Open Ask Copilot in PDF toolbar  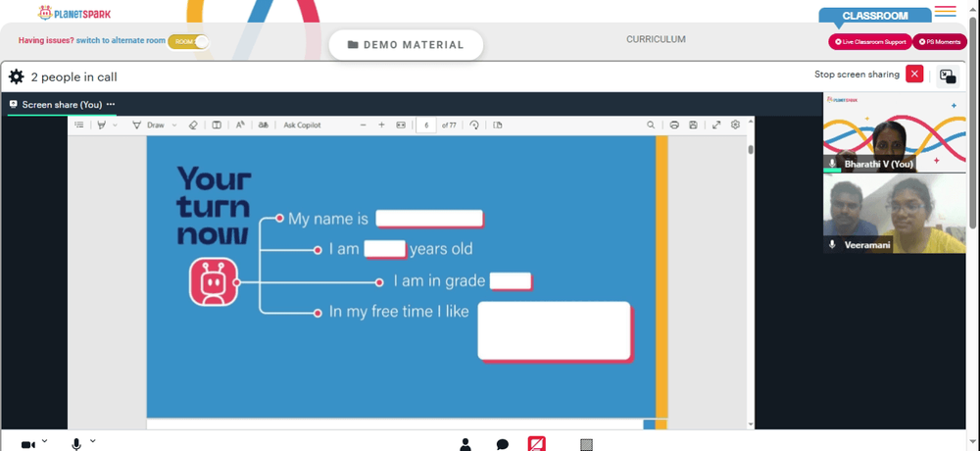302,125
